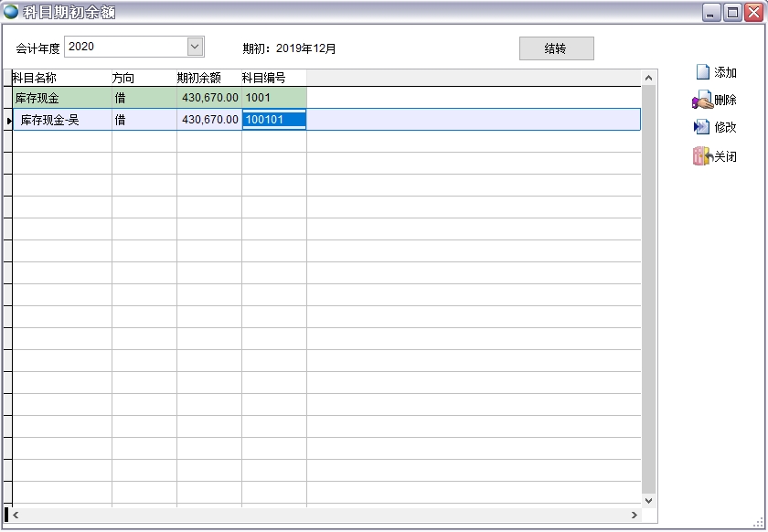
Task: Click the 添加 (Add) document icon
Action: (x=702, y=72)
